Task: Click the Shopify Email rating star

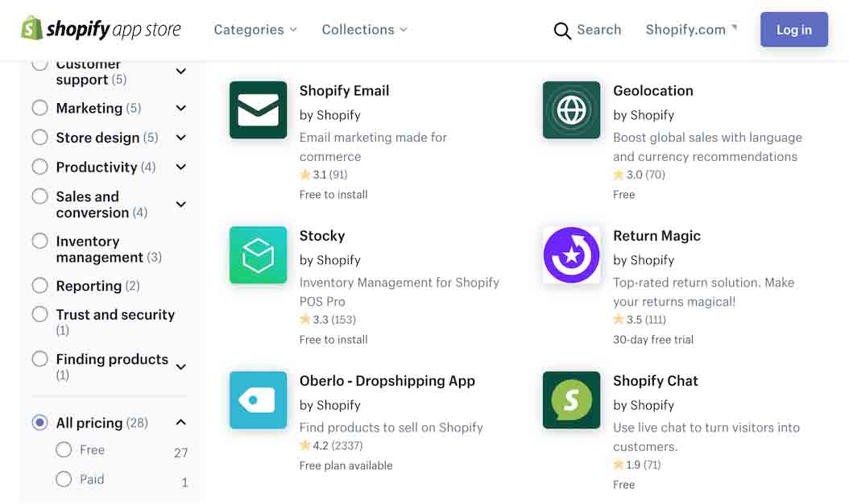Action: pyautogui.click(x=304, y=175)
